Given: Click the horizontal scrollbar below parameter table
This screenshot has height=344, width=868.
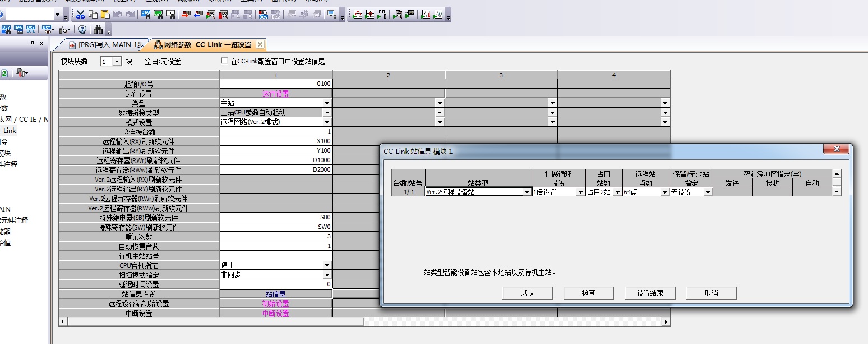Looking at the screenshot, I should click(213, 322).
